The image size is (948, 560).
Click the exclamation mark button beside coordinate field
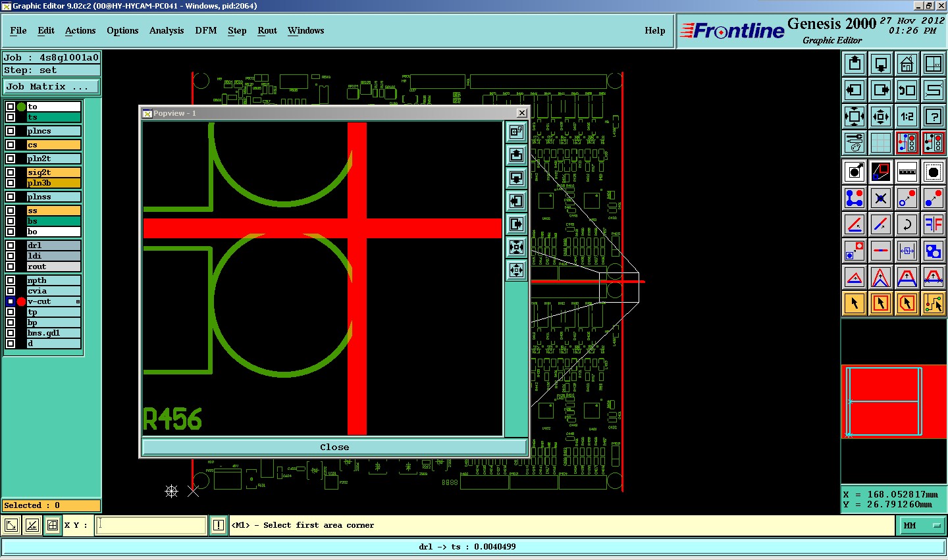tap(219, 525)
